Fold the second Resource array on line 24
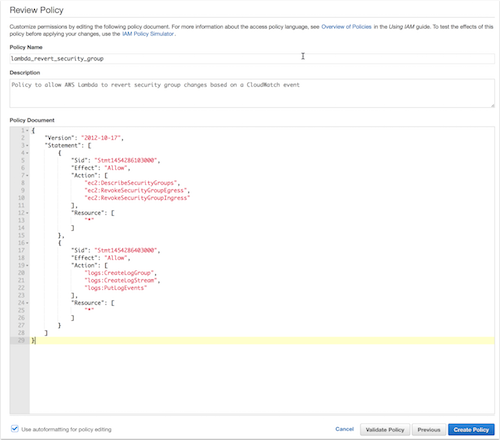 tap(27, 303)
